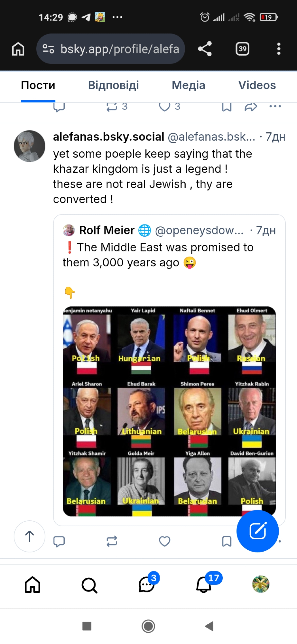Share the page using browser share icon
This screenshot has width=297, height=644.
[x=205, y=49]
